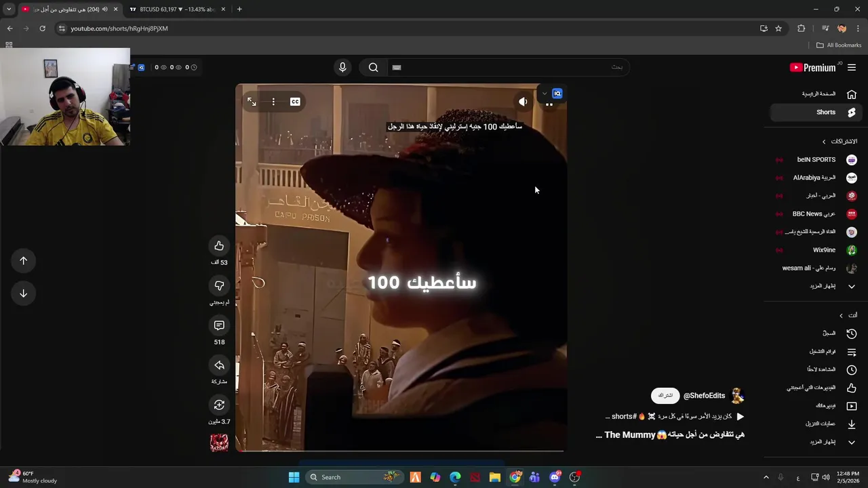Go to the Home page in the sidebar
Screen dimensions: 868x488
[x=815, y=94]
